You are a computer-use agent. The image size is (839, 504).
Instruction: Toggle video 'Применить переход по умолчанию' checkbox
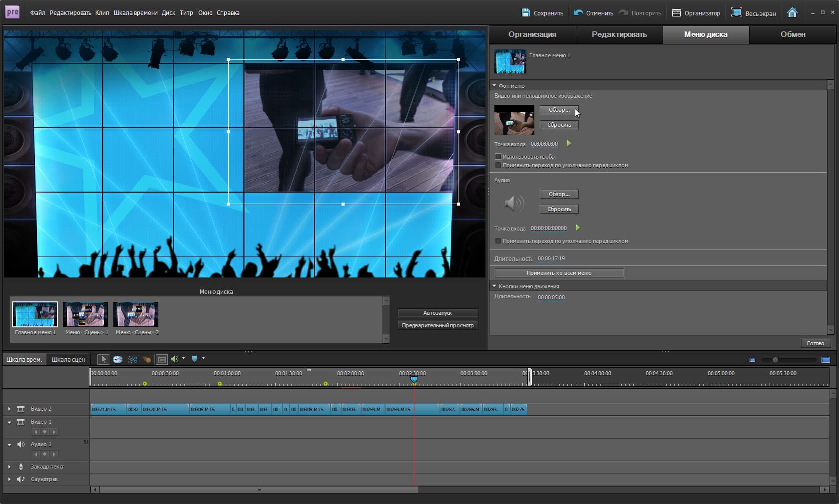(x=498, y=165)
